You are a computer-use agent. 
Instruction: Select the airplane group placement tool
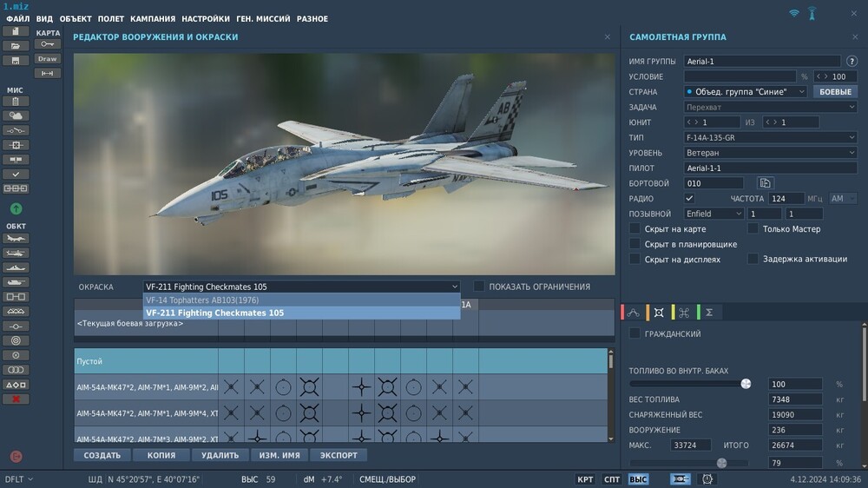coord(16,238)
